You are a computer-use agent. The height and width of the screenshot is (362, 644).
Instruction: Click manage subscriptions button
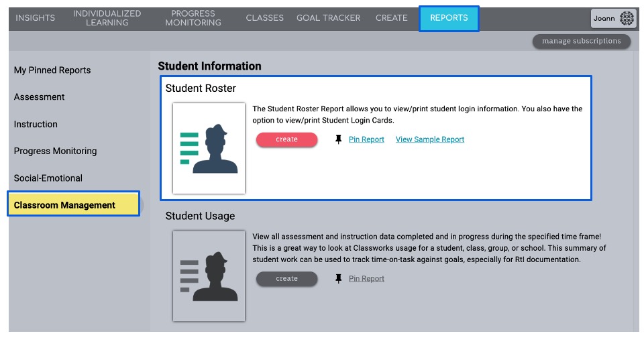coord(581,41)
